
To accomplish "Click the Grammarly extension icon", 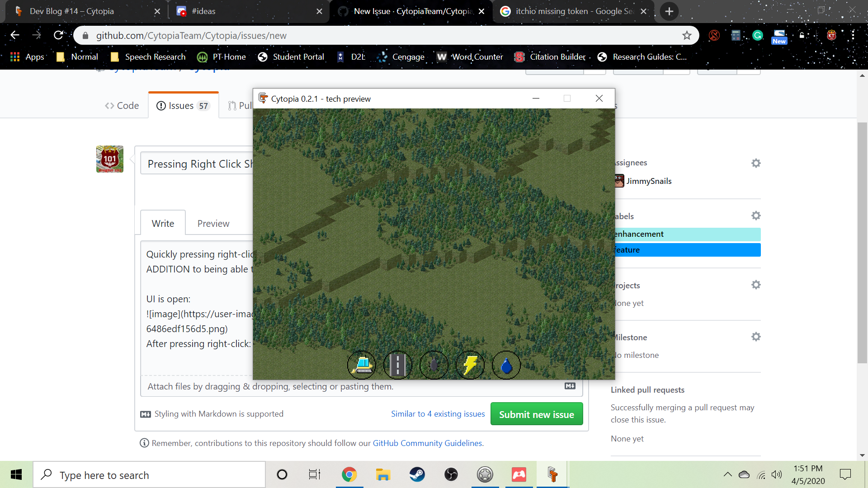I will pos(757,35).
